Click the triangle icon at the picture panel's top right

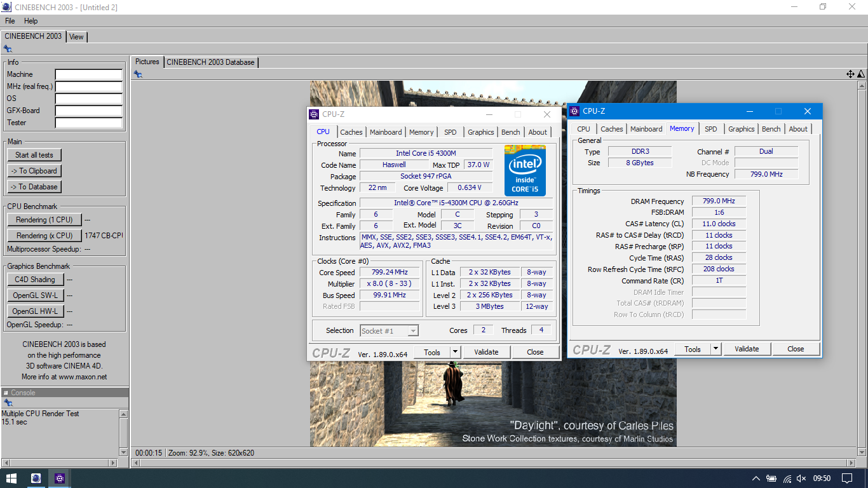861,74
